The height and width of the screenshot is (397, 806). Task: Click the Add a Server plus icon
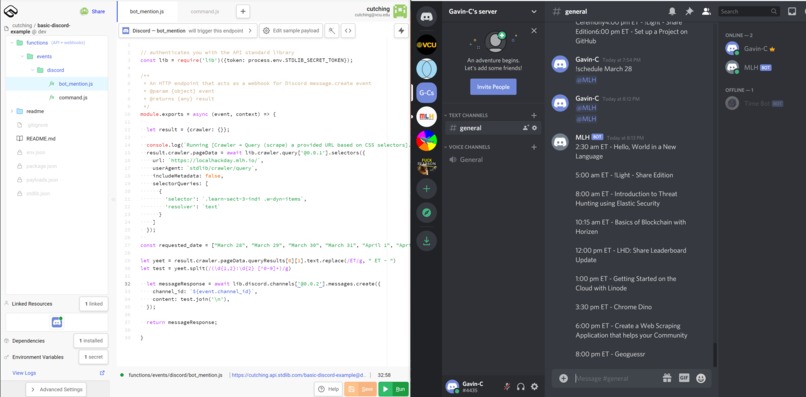pyautogui.click(x=426, y=189)
